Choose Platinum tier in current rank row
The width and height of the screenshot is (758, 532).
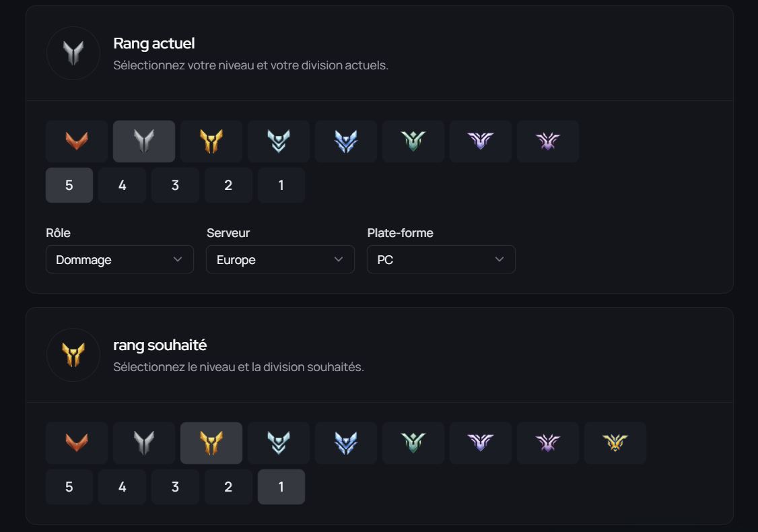pos(279,141)
